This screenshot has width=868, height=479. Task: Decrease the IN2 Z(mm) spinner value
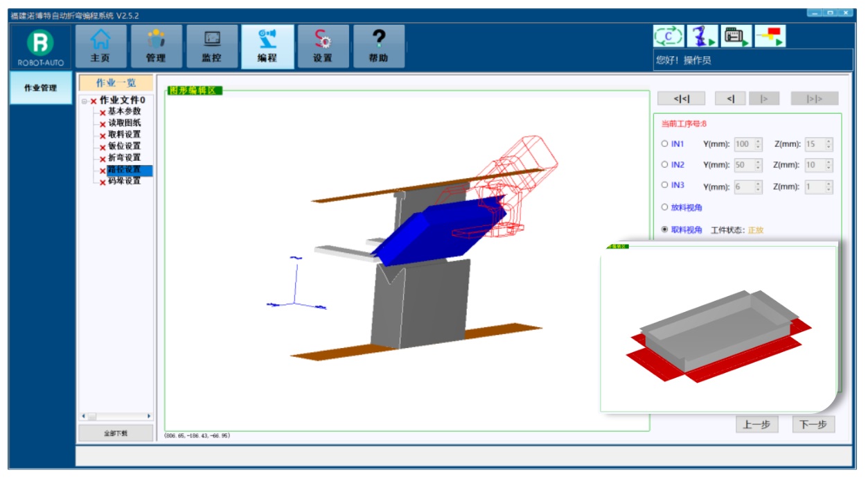click(829, 168)
